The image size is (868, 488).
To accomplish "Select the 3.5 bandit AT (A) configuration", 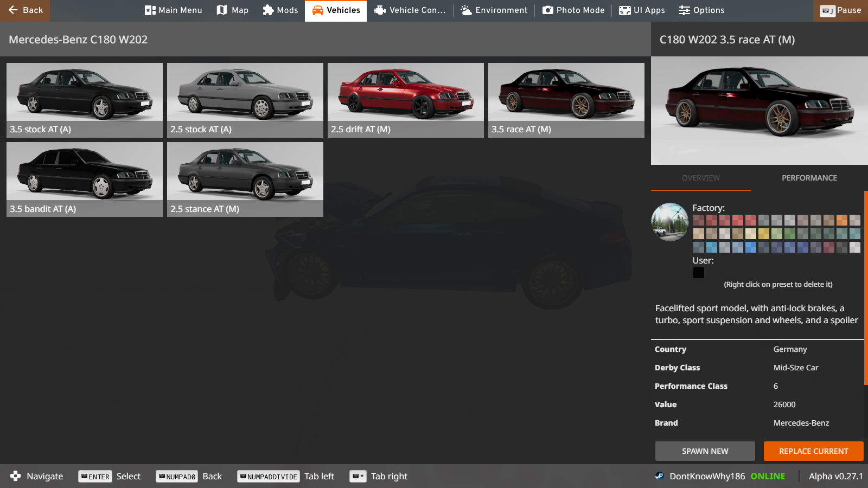I will (85, 179).
